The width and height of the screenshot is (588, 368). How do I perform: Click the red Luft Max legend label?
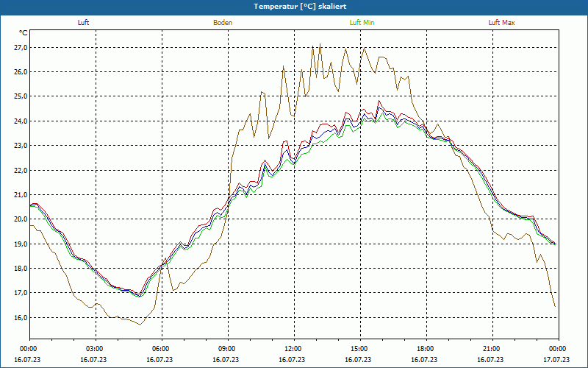click(501, 23)
